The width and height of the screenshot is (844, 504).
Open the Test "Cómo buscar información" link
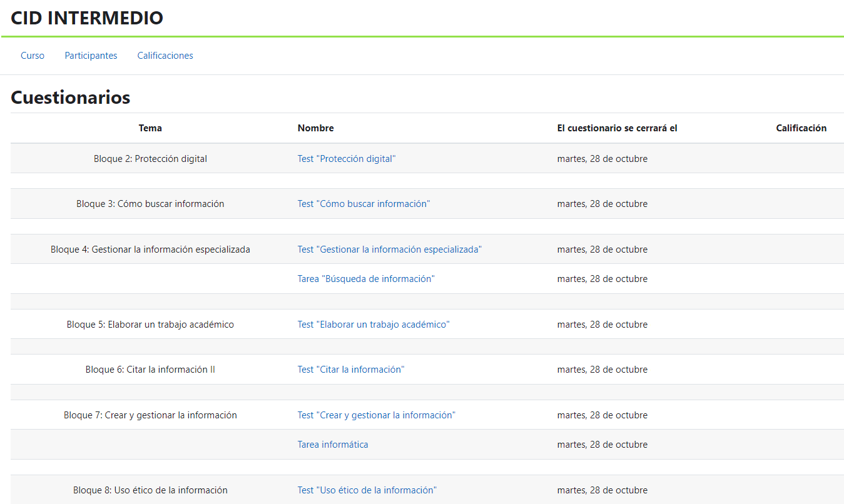pos(364,204)
